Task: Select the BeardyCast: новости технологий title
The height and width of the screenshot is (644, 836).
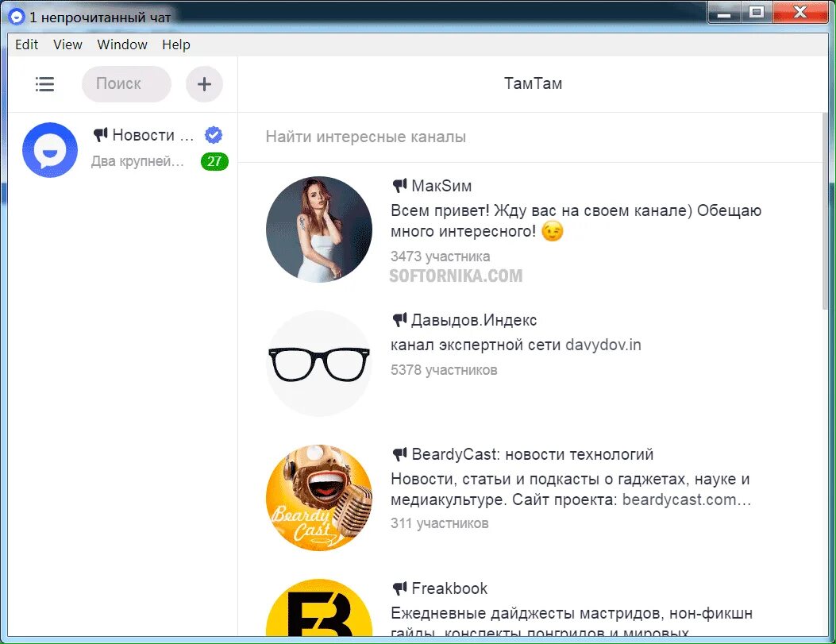Action: click(x=533, y=455)
